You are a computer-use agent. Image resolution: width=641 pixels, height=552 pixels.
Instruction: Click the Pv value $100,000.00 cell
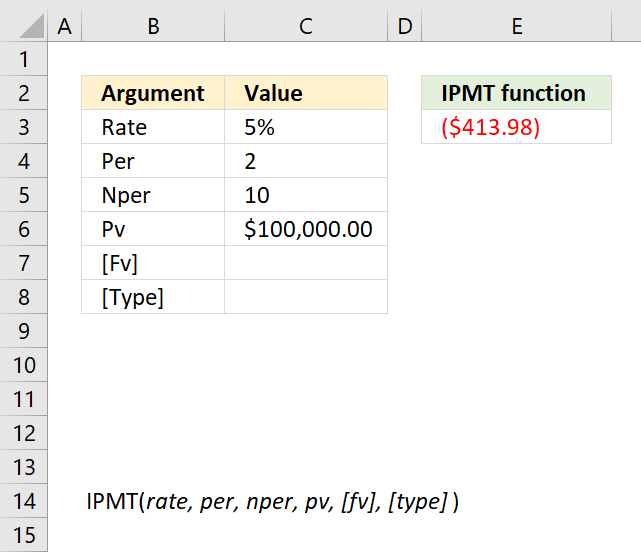[x=306, y=229]
